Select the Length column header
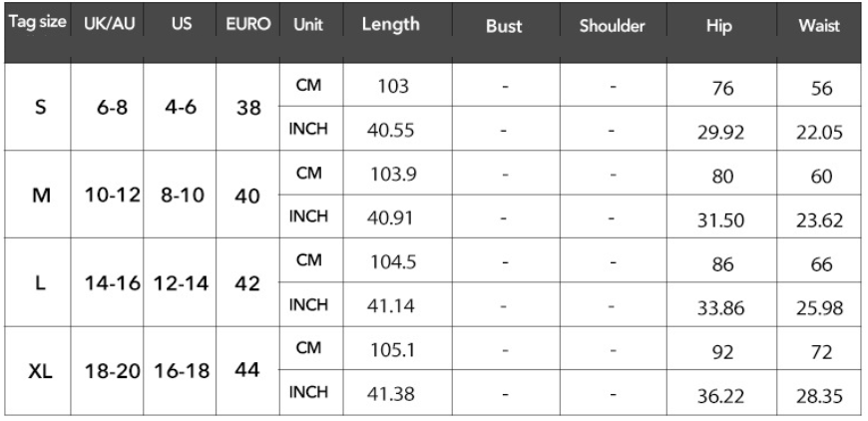 391,24
